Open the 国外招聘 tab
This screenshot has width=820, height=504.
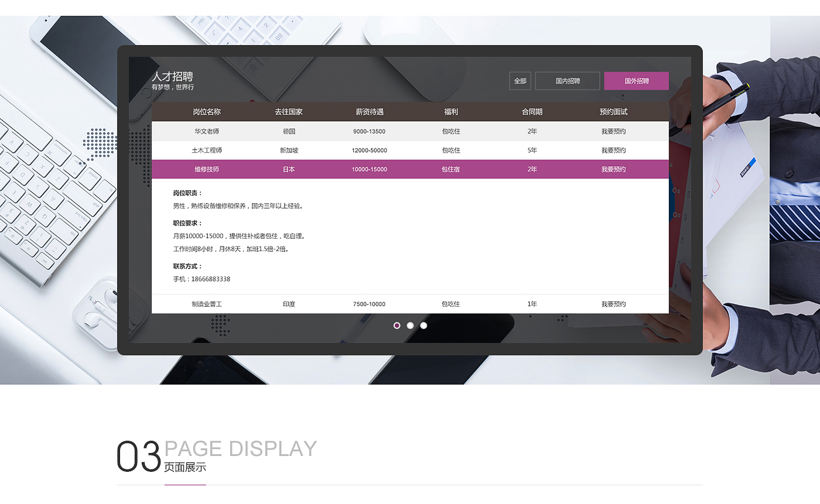(x=636, y=81)
